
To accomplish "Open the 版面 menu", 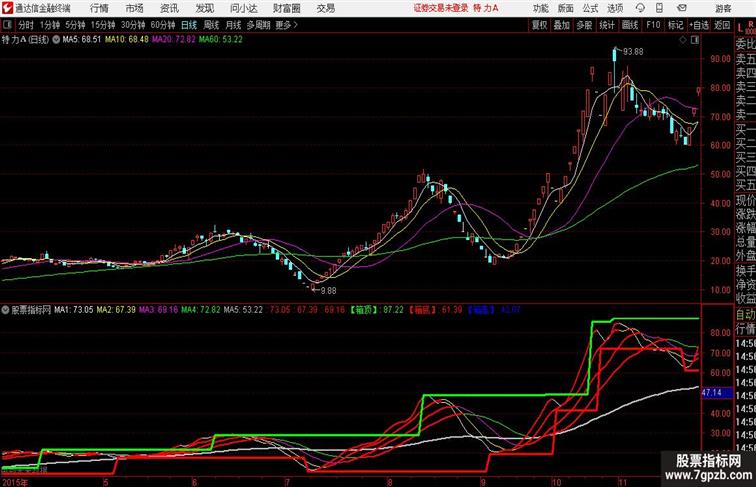I will [x=566, y=8].
